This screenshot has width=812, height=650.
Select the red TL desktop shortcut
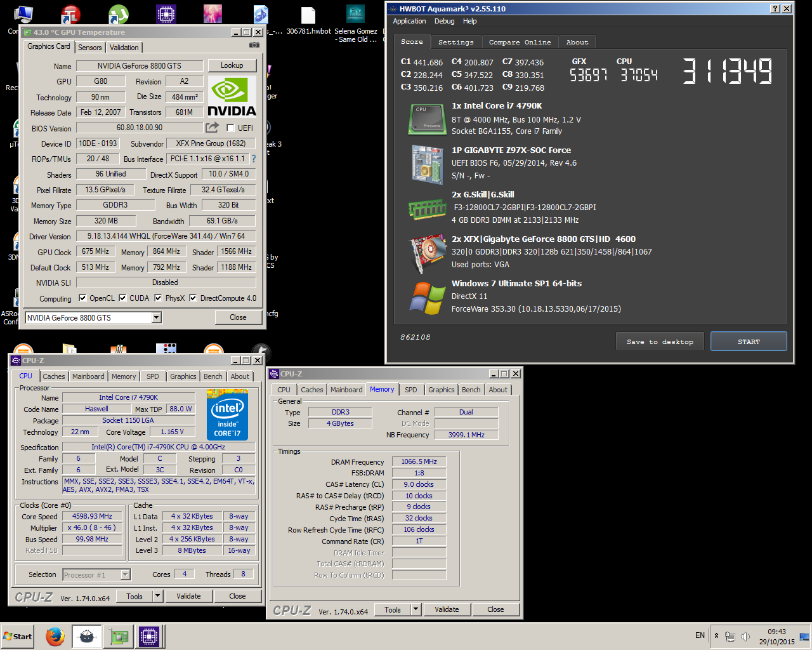(70, 15)
